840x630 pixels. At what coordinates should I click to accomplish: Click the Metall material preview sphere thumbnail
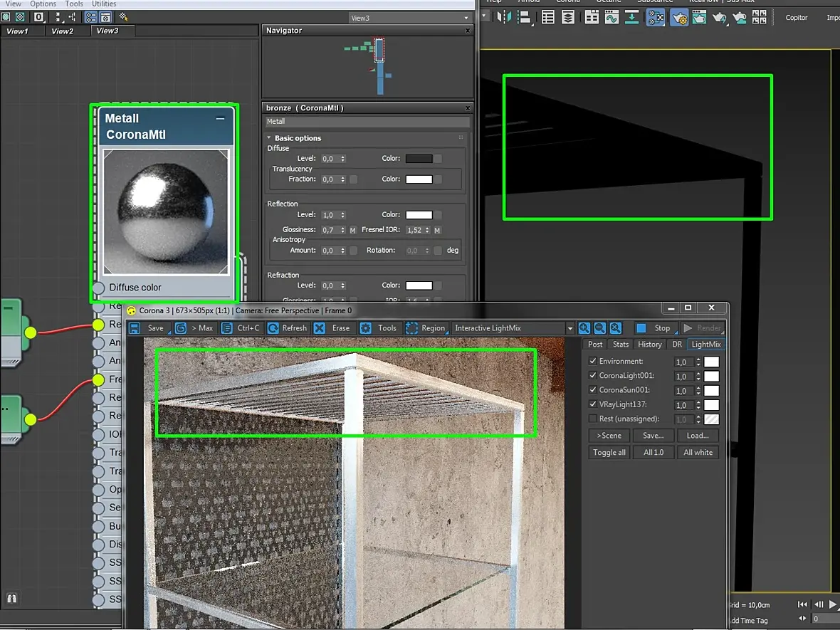pyautogui.click(x=165, y=211)
